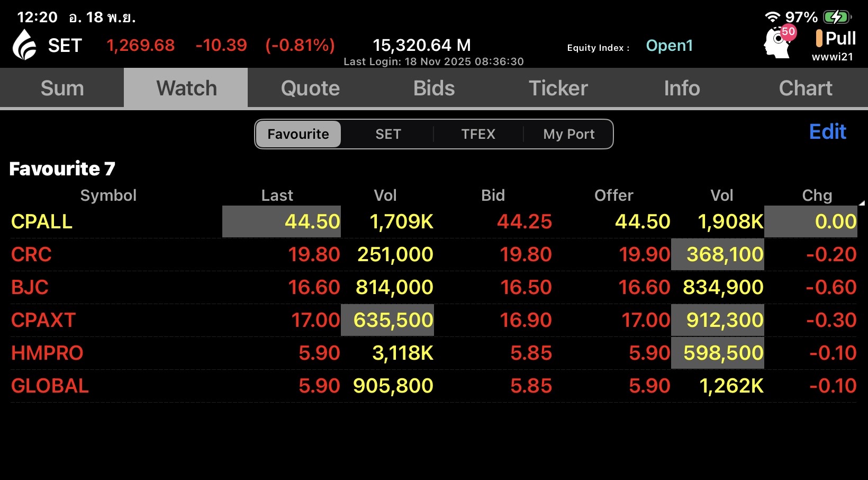Tap the battery charging status icon
This screenshot has height=480, width=868.
point(837,17)
